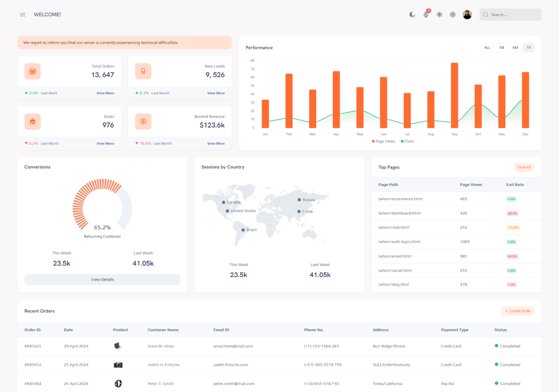Select the 6M performance range
Viewport: 559px width, 392px height.
515,48
